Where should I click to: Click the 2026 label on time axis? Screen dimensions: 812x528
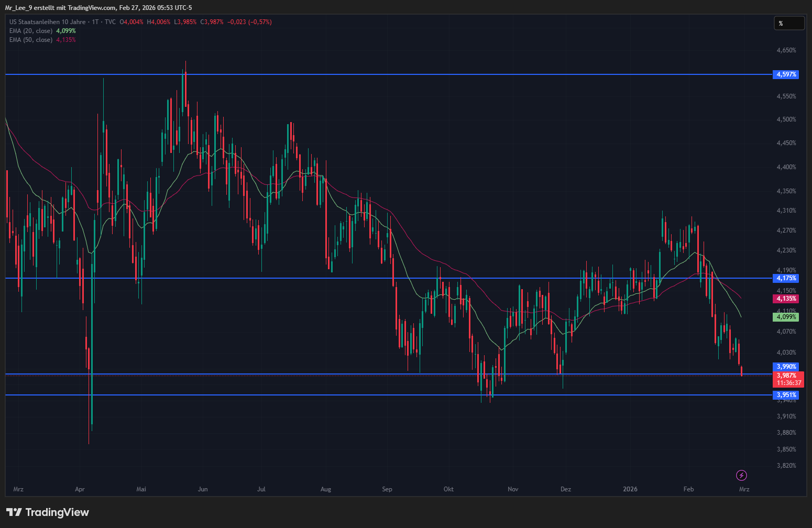click(630, 489)
